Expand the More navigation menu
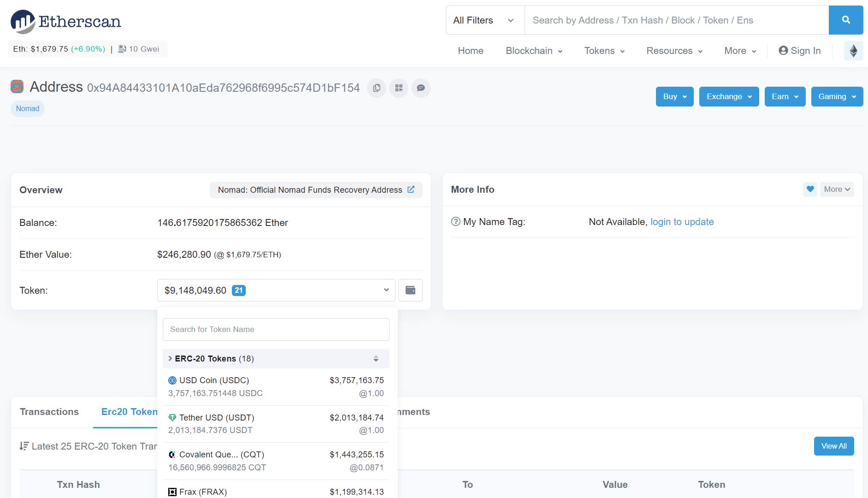The image size is (868, 498). point(740,51)
